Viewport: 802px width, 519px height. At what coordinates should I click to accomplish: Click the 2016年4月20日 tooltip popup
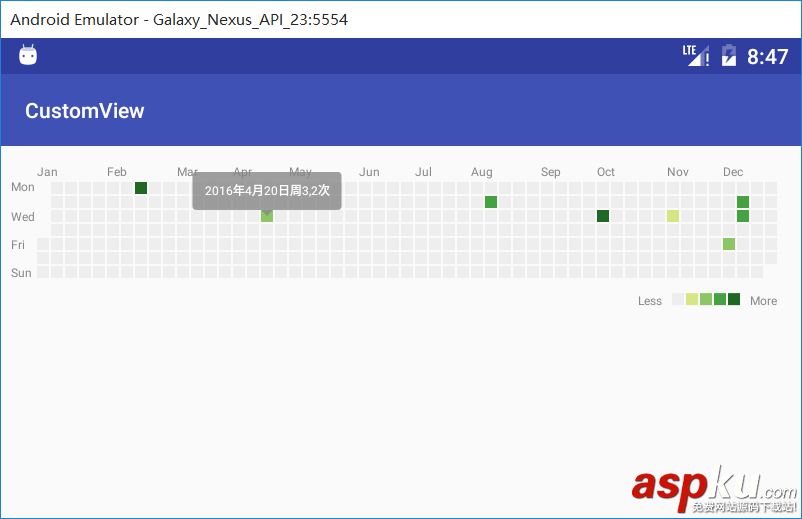[267, 190]
